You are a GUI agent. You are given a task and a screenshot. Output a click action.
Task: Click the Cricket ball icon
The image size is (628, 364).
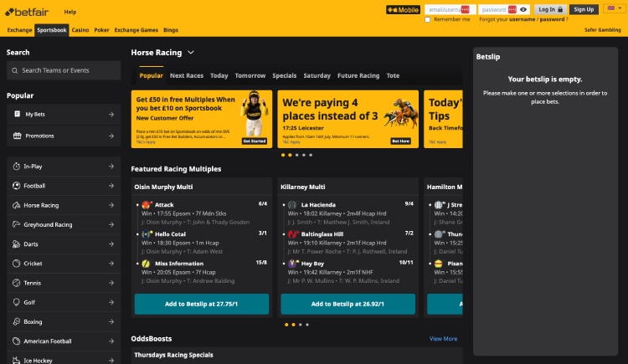(17, 264)
